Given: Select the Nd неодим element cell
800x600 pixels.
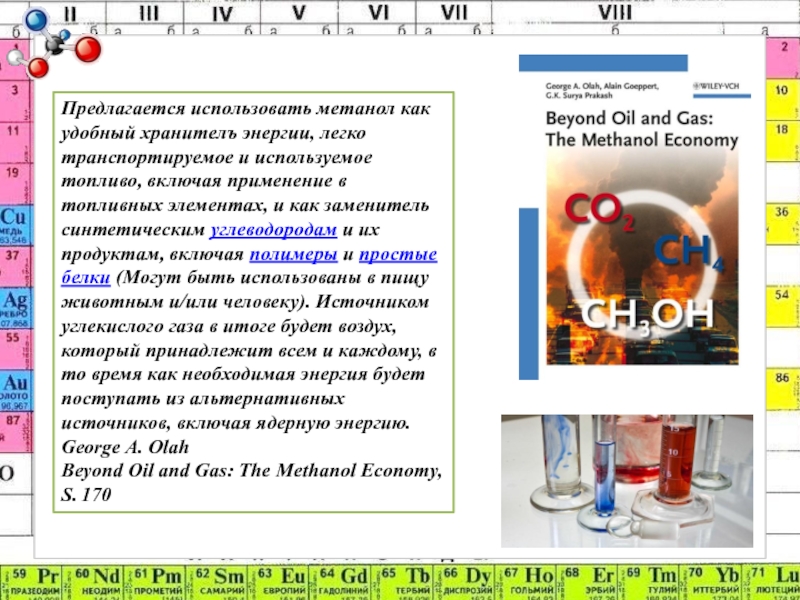Looking at the screenshot, I should [92, 582].
